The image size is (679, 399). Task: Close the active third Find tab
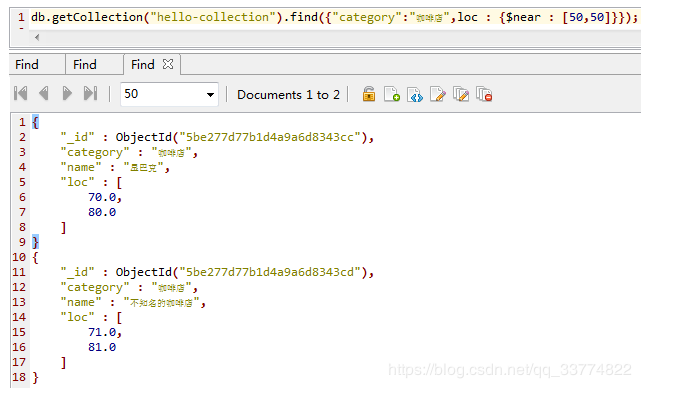coord(168,65)
